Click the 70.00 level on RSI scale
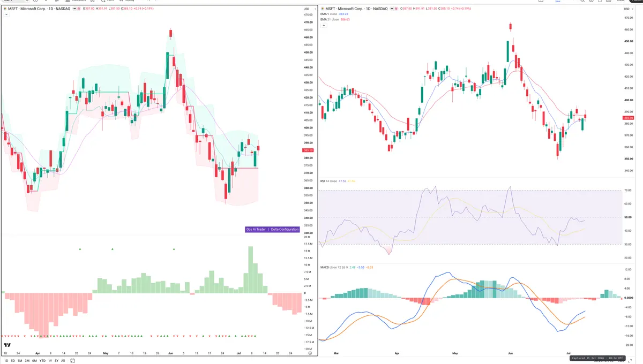The height and width of the screenshot is (364, 643). 628,190
